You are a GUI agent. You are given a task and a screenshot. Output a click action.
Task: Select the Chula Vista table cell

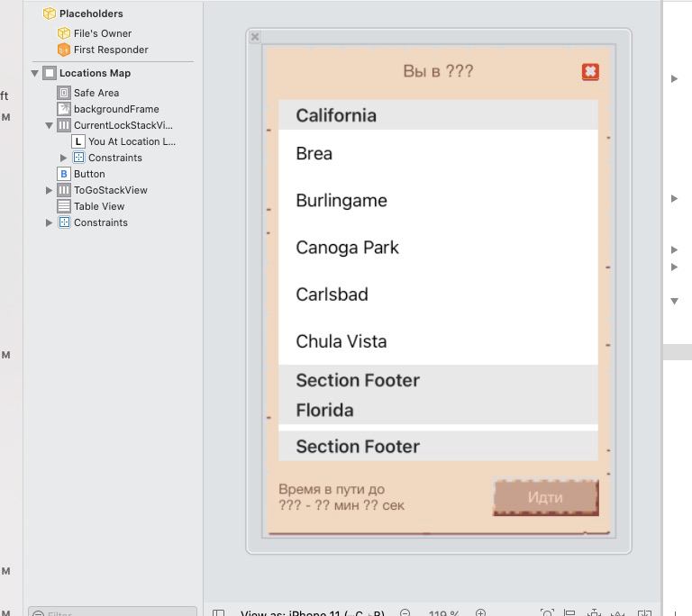click(438, 341)
